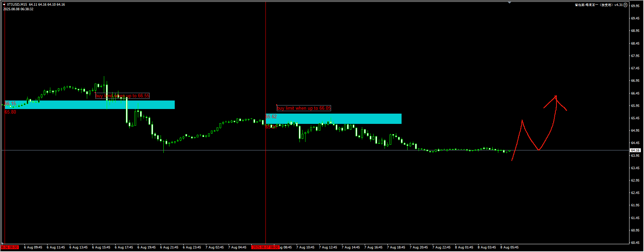Click the 2025.08.08 06:38:32 timestamp text
Screen dimensions: 644x252
click(18, 9)
